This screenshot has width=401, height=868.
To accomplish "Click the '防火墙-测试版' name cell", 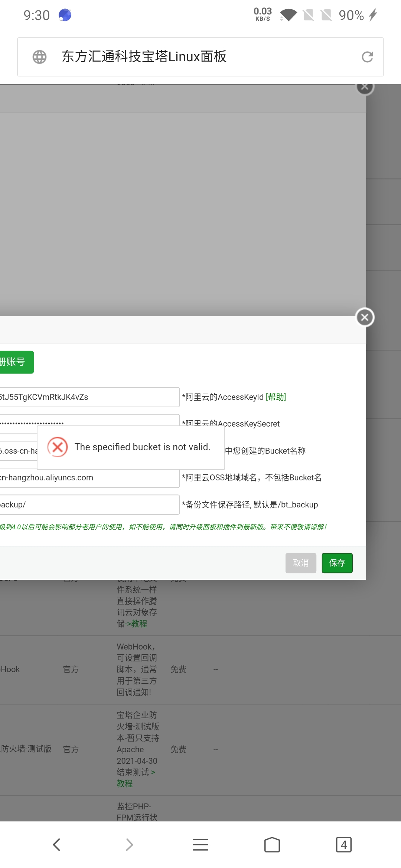I will click(x=26, y=749).
